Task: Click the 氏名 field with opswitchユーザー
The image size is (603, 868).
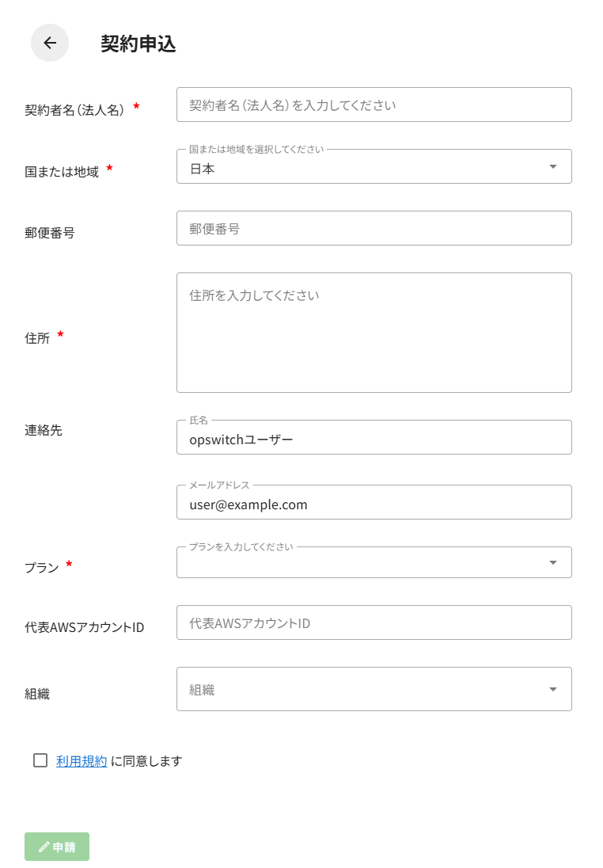Action: (x=374, y=439)
